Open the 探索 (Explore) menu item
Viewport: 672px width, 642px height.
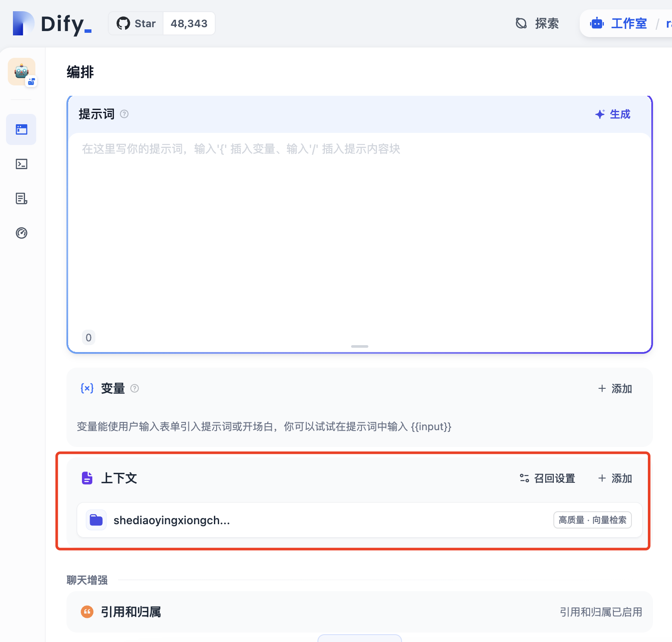tap(537, 24)
